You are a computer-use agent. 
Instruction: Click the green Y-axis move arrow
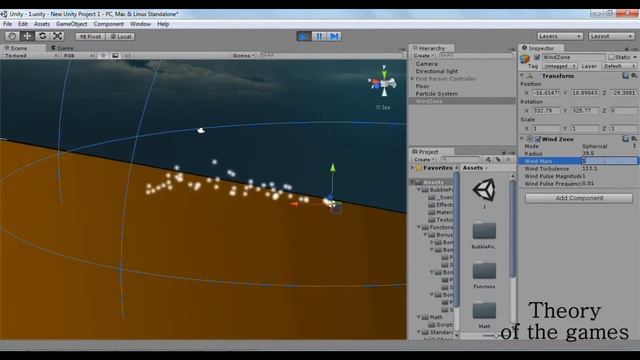pos(333,168)
